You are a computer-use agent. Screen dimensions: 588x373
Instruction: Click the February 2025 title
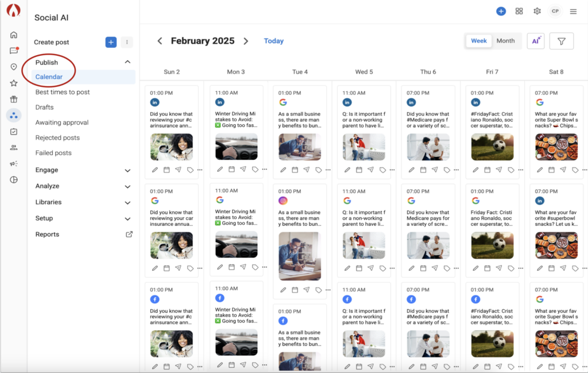point(203,41)
